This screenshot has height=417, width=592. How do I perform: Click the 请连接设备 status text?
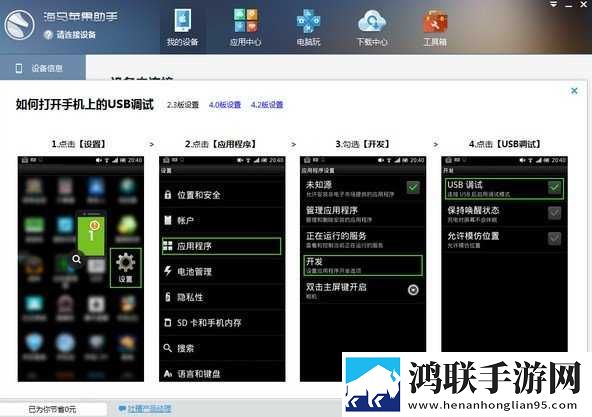coord(76,35)
